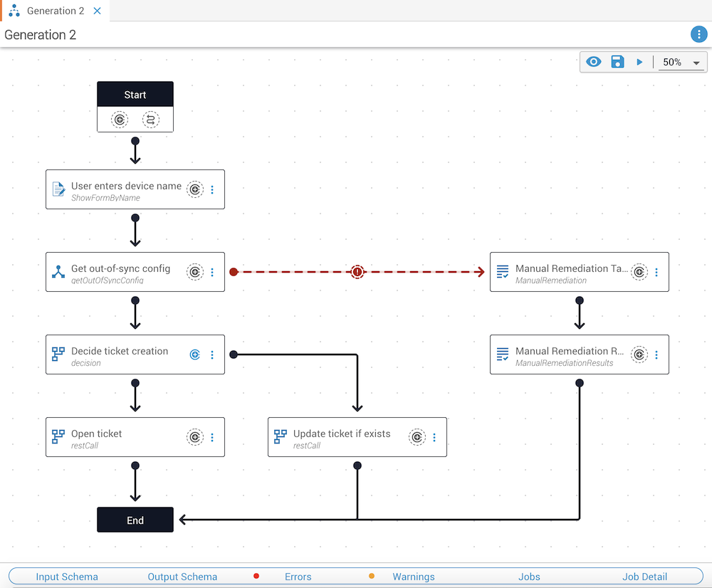Click the red error transition start dot
The height and width of the screenshot is (588, 712).
(x=234, y=272)
